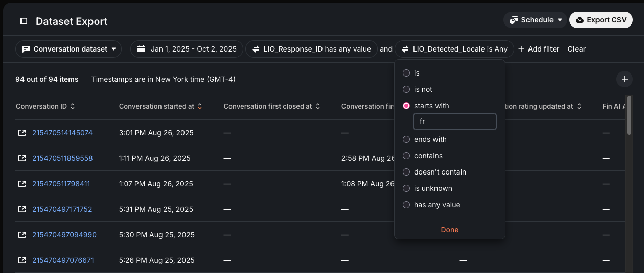Open external link icon for 215470511798411

22,184
